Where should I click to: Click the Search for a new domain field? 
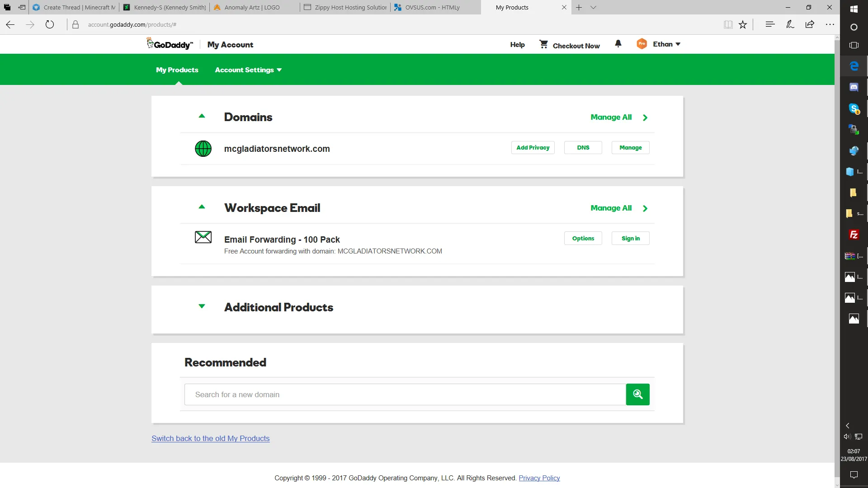[405, 394]
